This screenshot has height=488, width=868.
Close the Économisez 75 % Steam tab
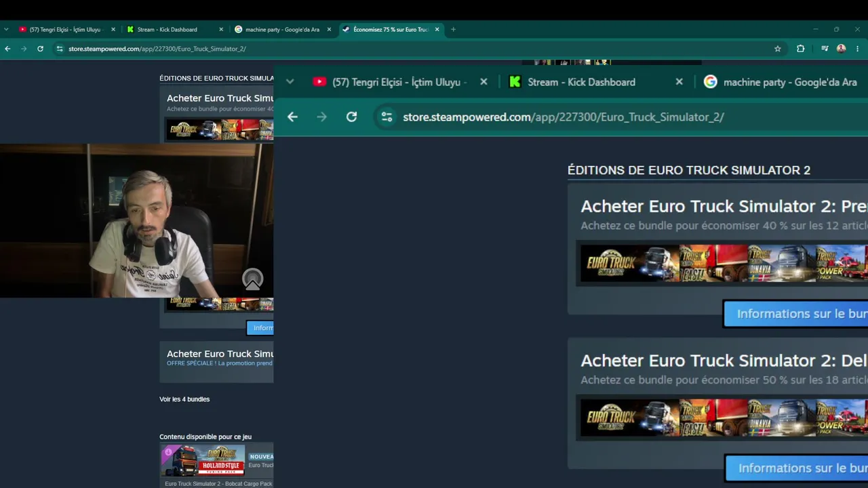tap(437, 29)
